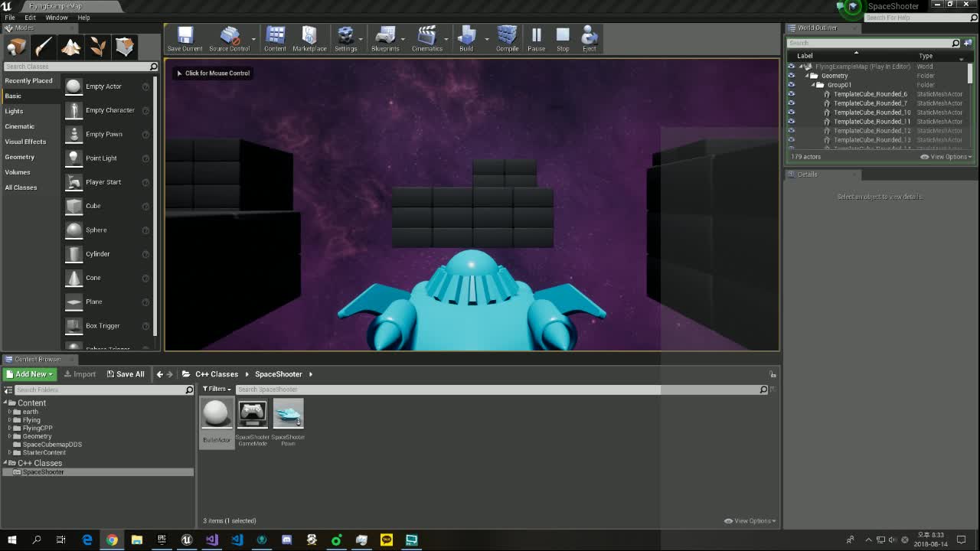Viewport: 980px width, 551px height.
Task: Collapse the Group01 folder in World Outliner
Action: coord(814,85)
